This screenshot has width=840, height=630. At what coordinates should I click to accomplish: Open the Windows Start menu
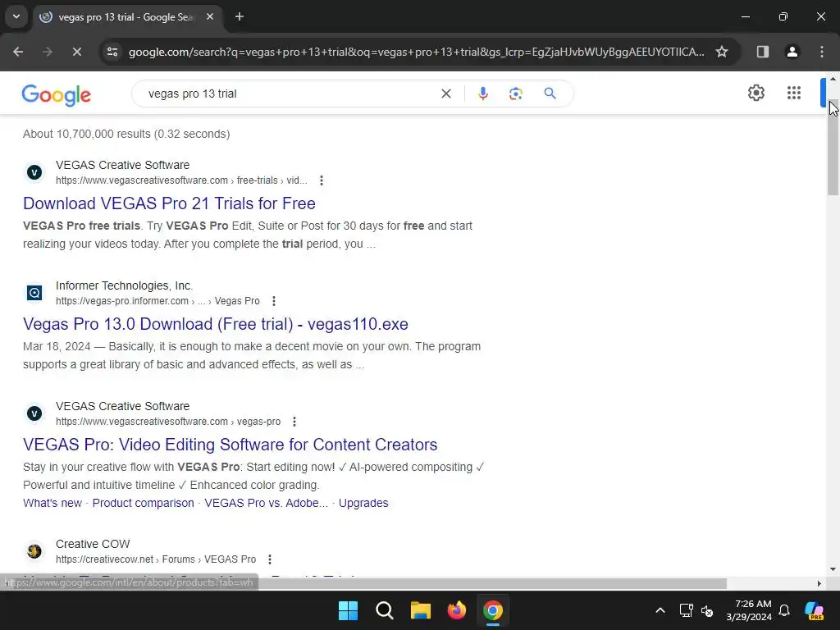click(x=348, y=610)
